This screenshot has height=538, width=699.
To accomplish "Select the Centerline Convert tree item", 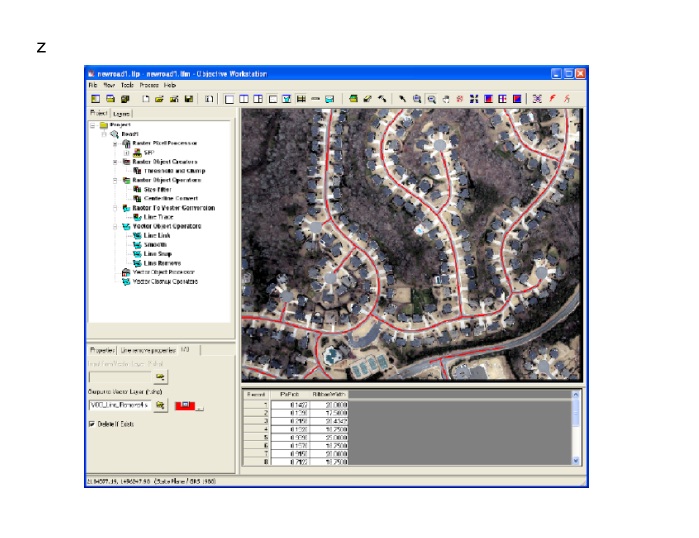I will pyautogui.click(x=165, y=198).
